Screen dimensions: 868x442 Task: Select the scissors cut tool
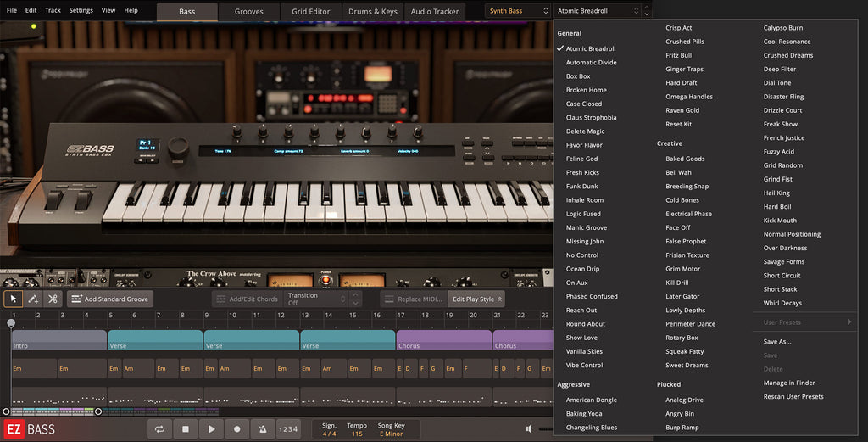pyautogui.click(x=53, y=299)
